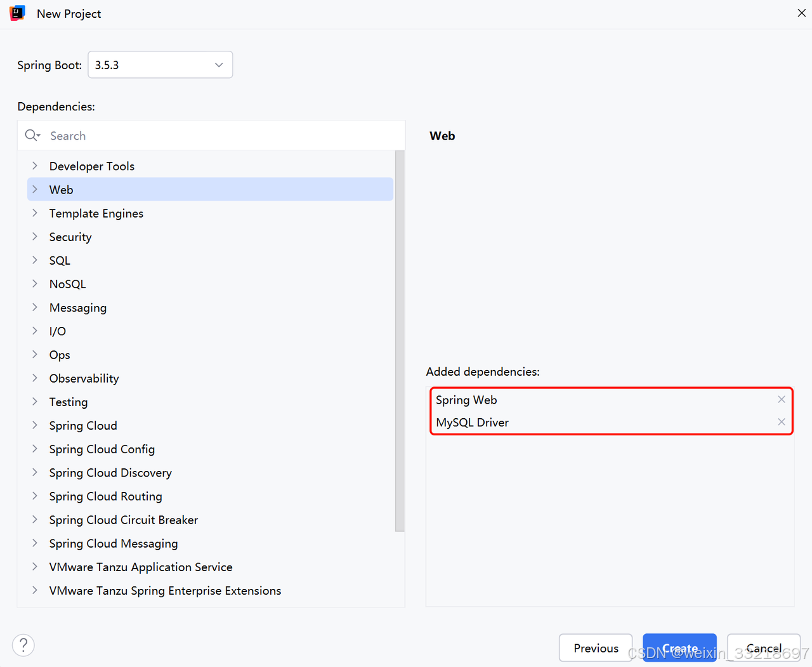Select the Spring Cloud Messaging row
Image resolution: width=812 pixels, height=667 pixels.
(210, 543)
